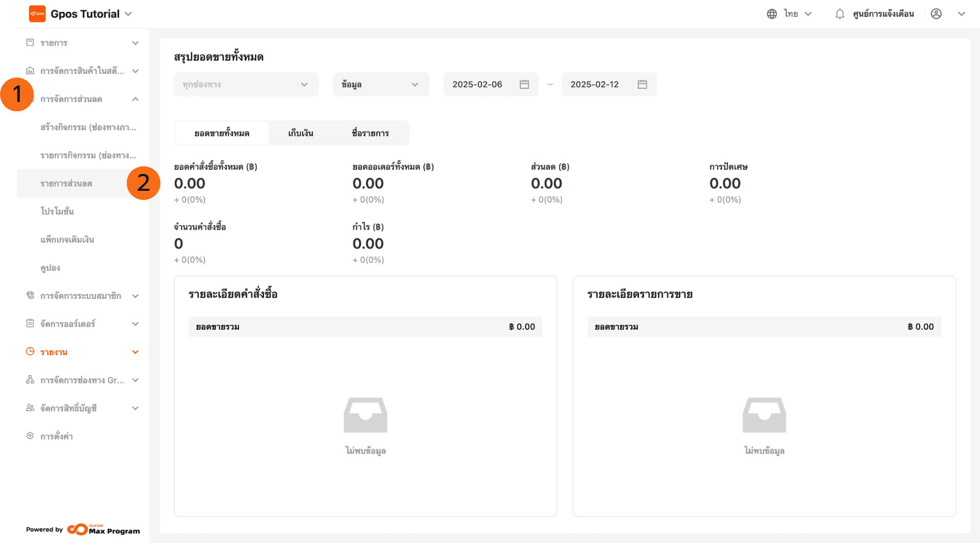
Task: Open the notification bell icon
Action: click(840, 14)
